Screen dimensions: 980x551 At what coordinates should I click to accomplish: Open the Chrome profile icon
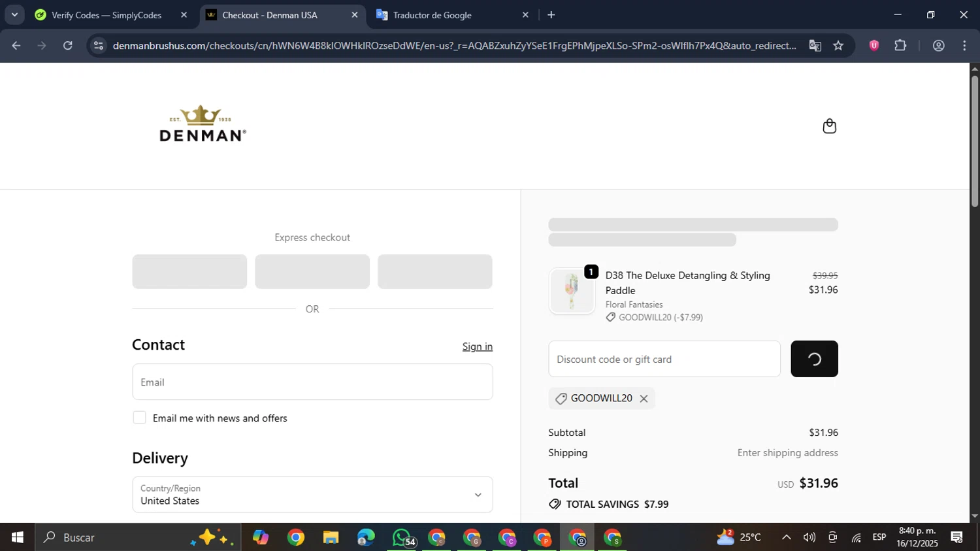pyautogui.click(x=939, y=46)
